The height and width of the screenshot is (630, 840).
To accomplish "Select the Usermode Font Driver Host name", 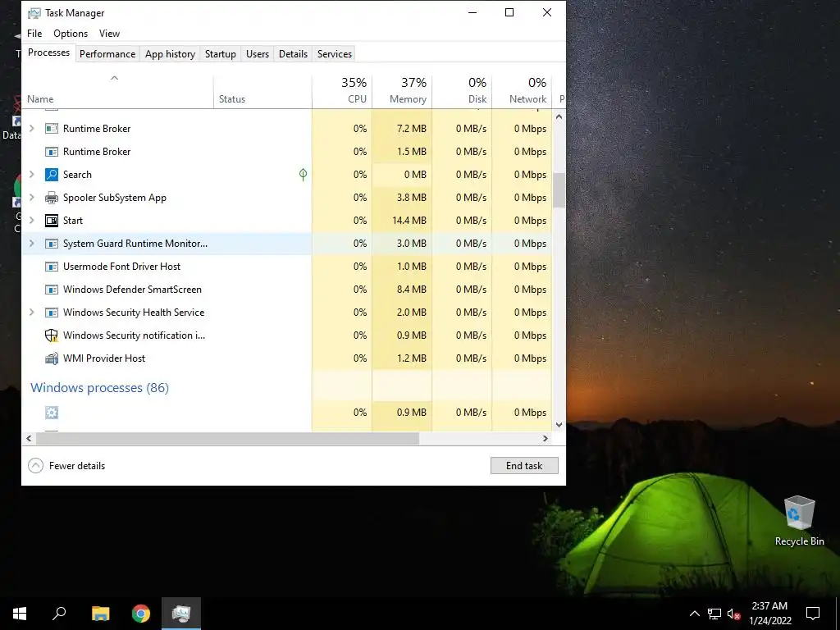I will point(121,267).
